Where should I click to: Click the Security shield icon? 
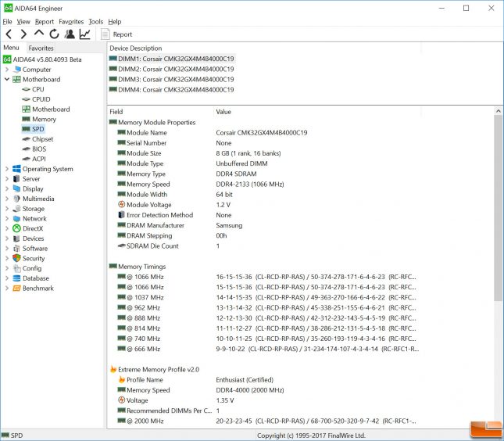(16, 258)
